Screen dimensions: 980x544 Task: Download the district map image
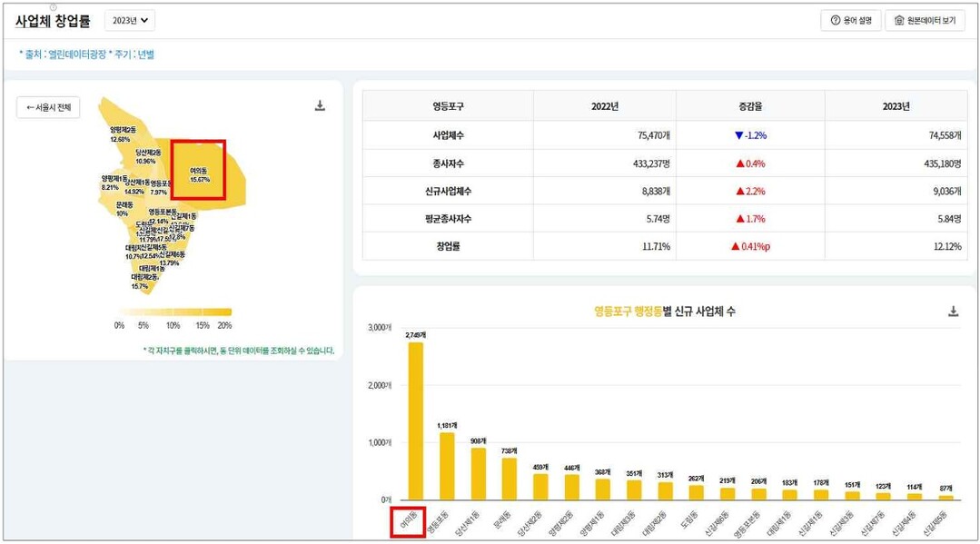[x=320, y=106]
